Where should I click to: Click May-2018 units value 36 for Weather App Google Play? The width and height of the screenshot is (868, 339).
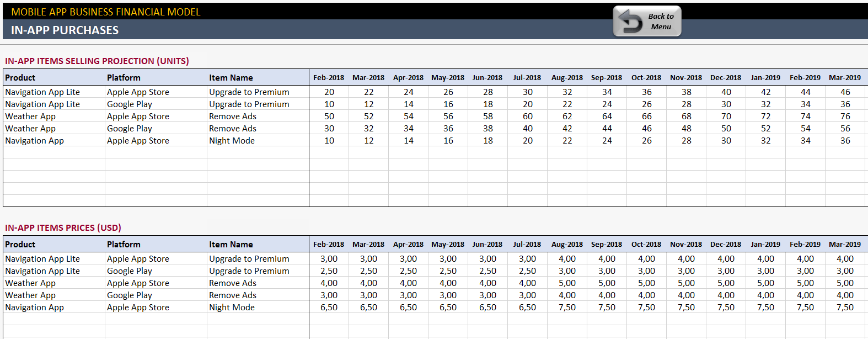coord(448,129)
